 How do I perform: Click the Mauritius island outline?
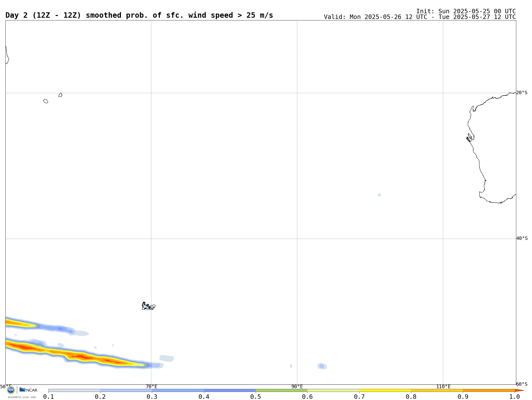[x=60, y=95]
